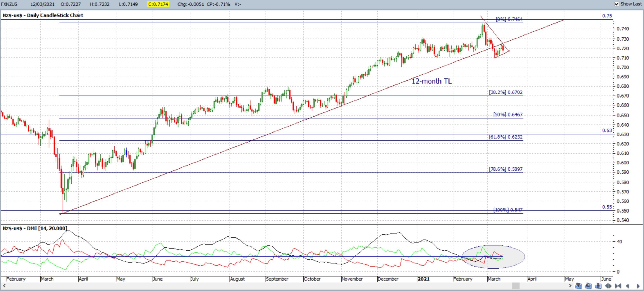Click the Nz$-us$ Daily CandleStick Chart title
644x291 pixels.
(43, 15)
